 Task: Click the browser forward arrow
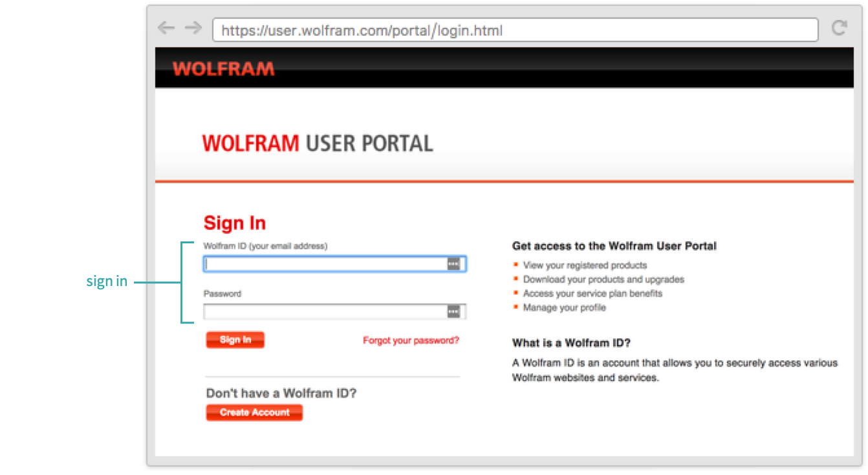193,28
